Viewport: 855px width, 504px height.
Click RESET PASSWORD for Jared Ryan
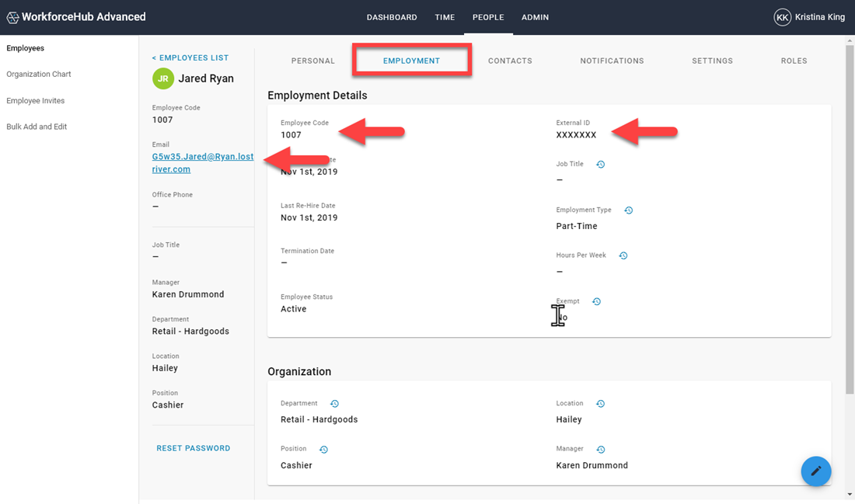[x=193, y=448]
